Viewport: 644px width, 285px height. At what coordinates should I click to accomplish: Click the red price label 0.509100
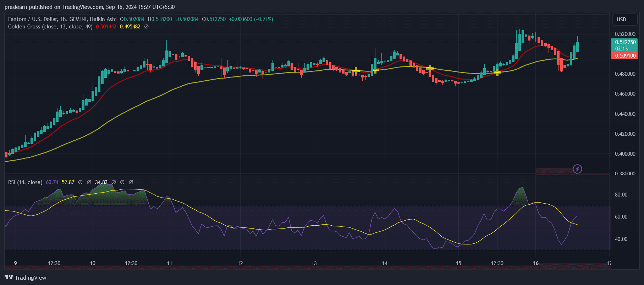point(625,55)
